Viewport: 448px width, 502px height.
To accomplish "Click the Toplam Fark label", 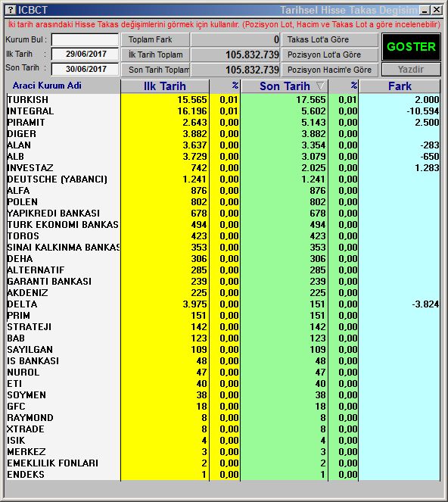I will coord(156,39).
